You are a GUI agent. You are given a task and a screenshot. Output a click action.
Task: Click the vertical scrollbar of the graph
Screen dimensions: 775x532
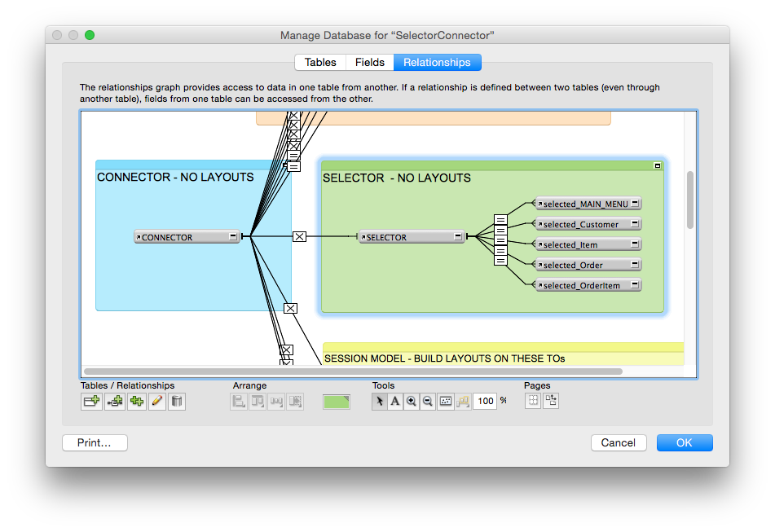(x=690, y=200)
